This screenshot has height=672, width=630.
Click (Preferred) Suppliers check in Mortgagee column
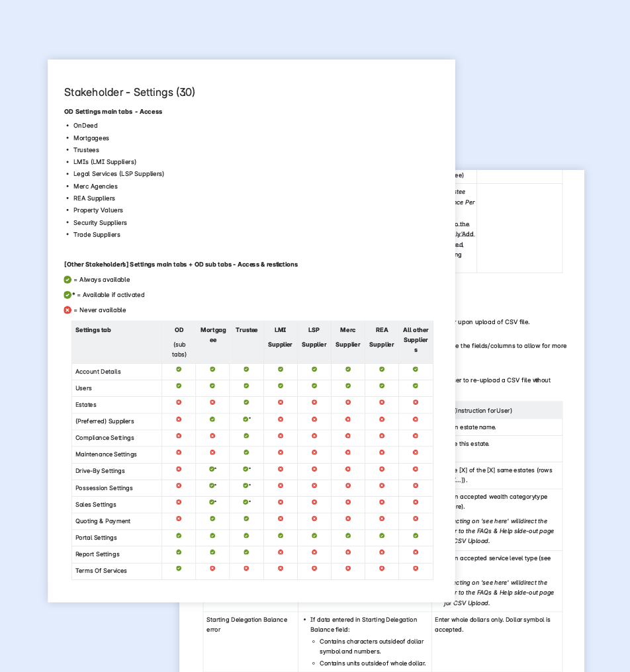(212, 419)
